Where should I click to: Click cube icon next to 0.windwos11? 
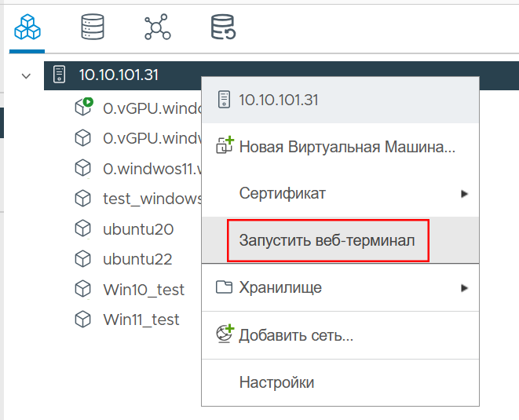82,168
